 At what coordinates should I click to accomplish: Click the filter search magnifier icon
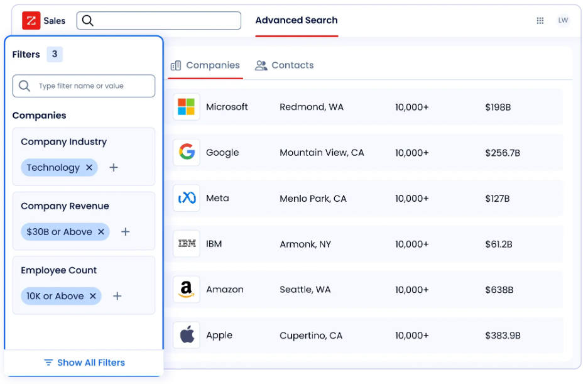[24, 86]
